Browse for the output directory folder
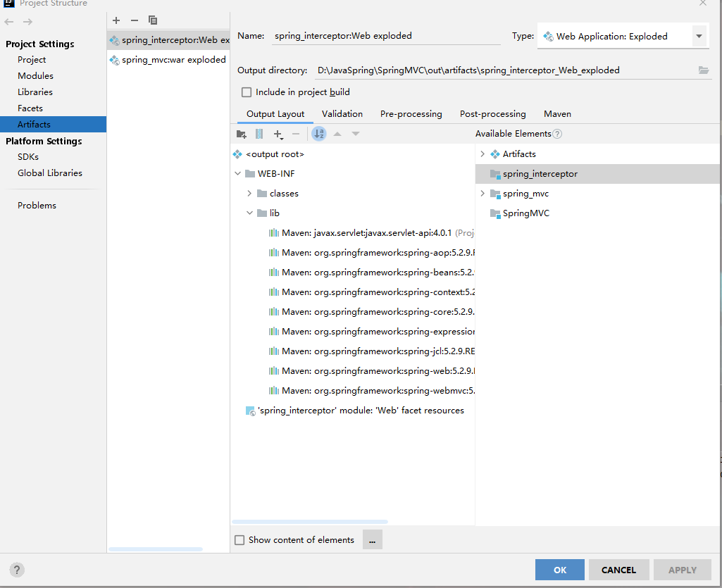This screenshot has height=588, width=722. [704, 70]
